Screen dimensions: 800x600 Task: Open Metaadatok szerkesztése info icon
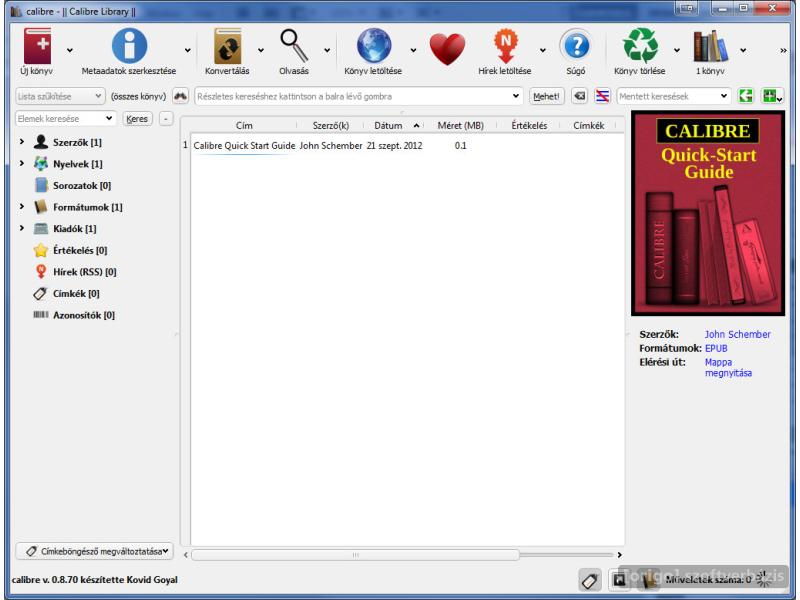(129, 46)
